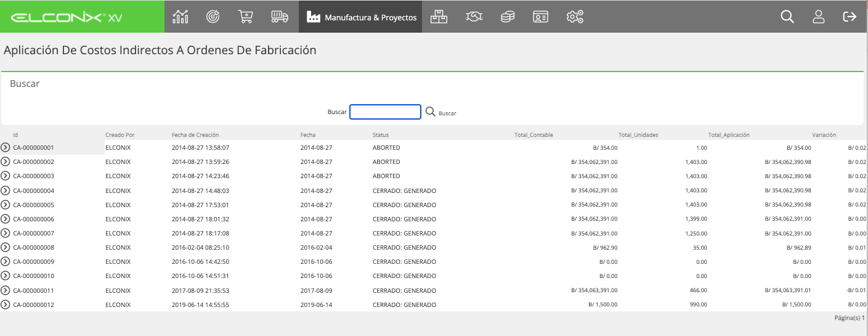The height and width of the screenshot is (336, 868).
Task: Click the 1,399.00 units value
Action: 696,219
